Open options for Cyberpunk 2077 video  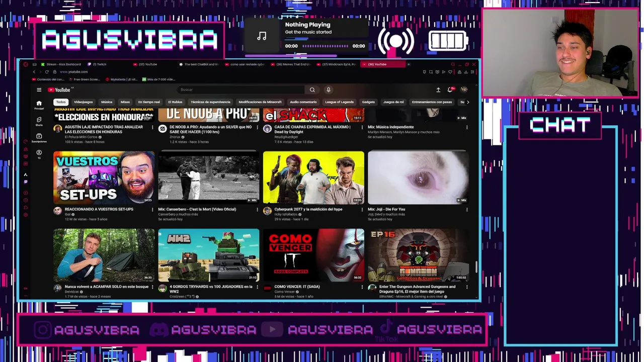click(x=362, y=210)
